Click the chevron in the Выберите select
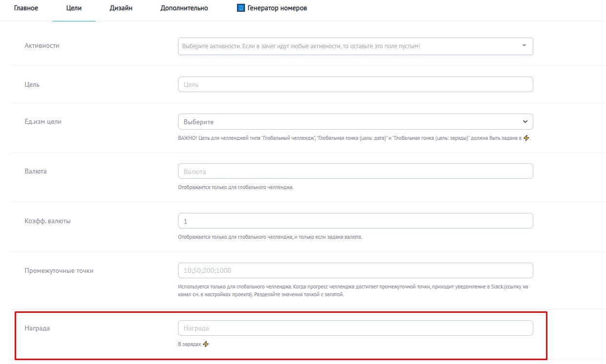This screenshot has height=364, width=606. (525, 122)
